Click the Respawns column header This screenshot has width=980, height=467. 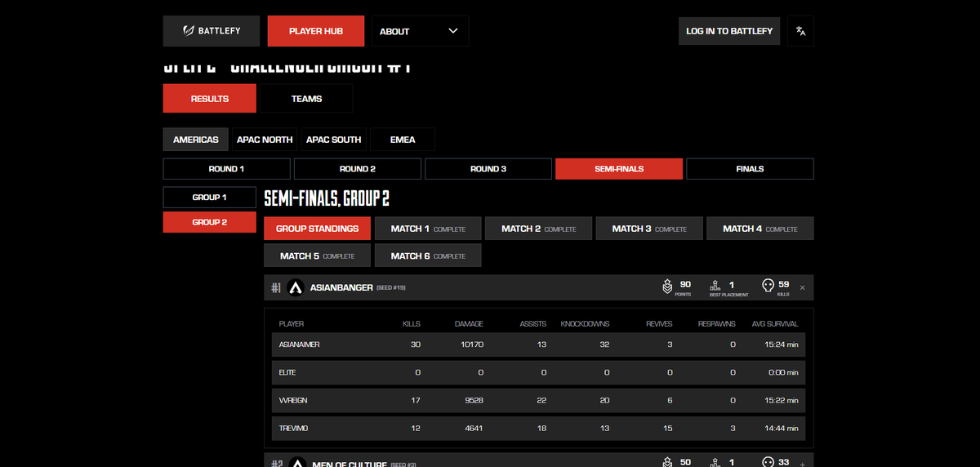716,324
